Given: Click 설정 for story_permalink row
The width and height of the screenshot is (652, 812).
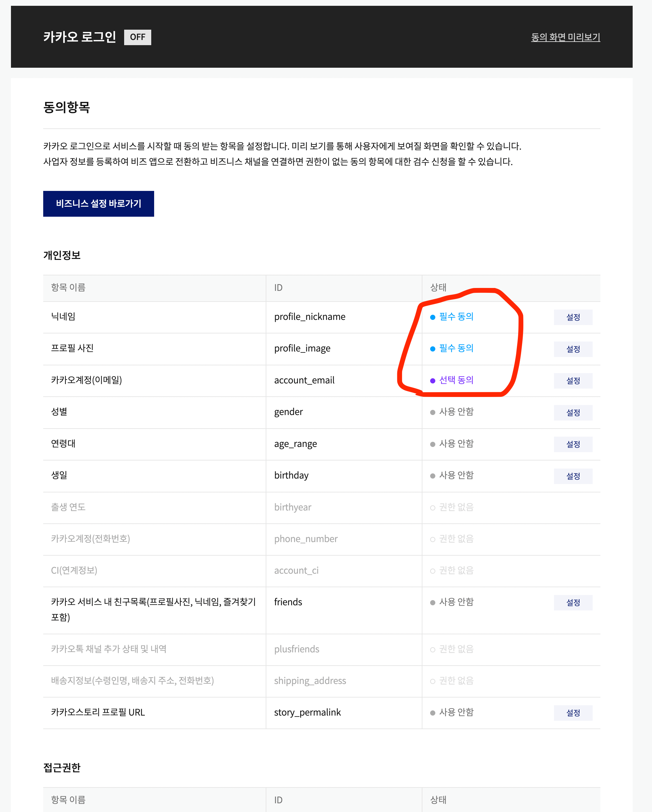Looking at the screenshot, I should coord(573,713).
